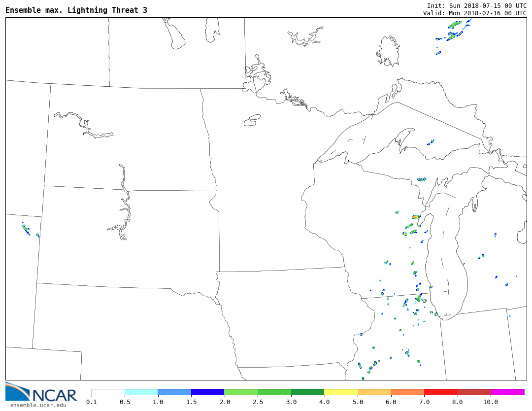This screenshot has height=411, width=532.
Task: Select the Init time label
Action: 476,6
